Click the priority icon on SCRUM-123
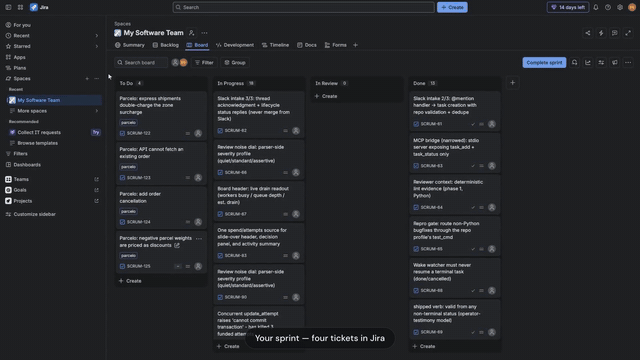640x360 pixels. tap(188, 178)
